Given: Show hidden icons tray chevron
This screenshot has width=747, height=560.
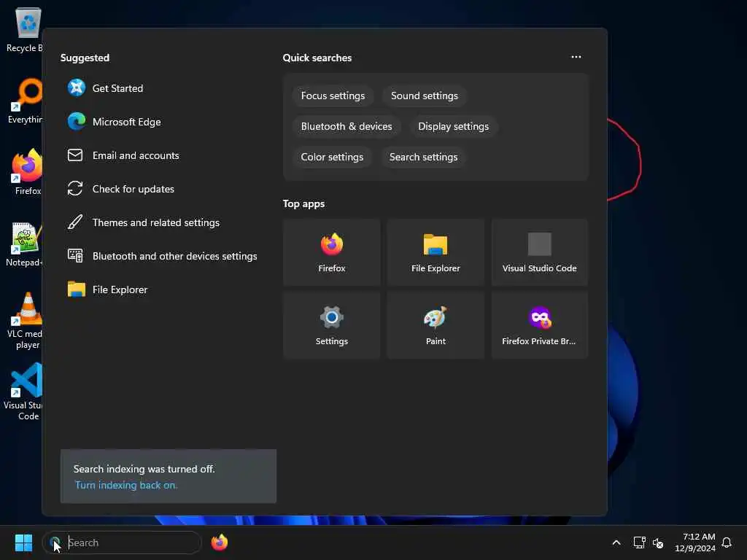Looking at the screenshot, I should tap(616, 542).
